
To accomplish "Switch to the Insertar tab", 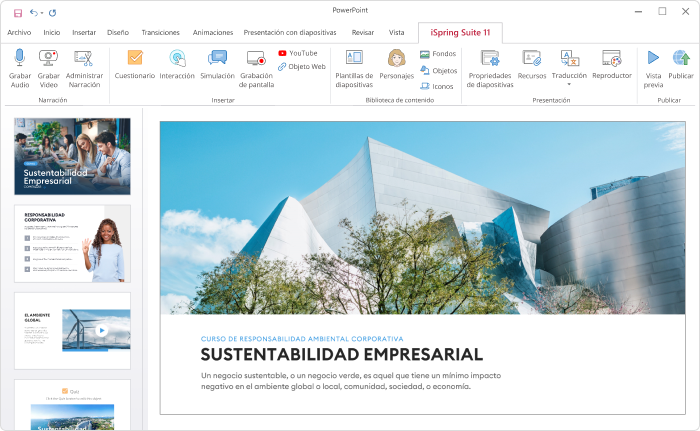I will point(84,33).
